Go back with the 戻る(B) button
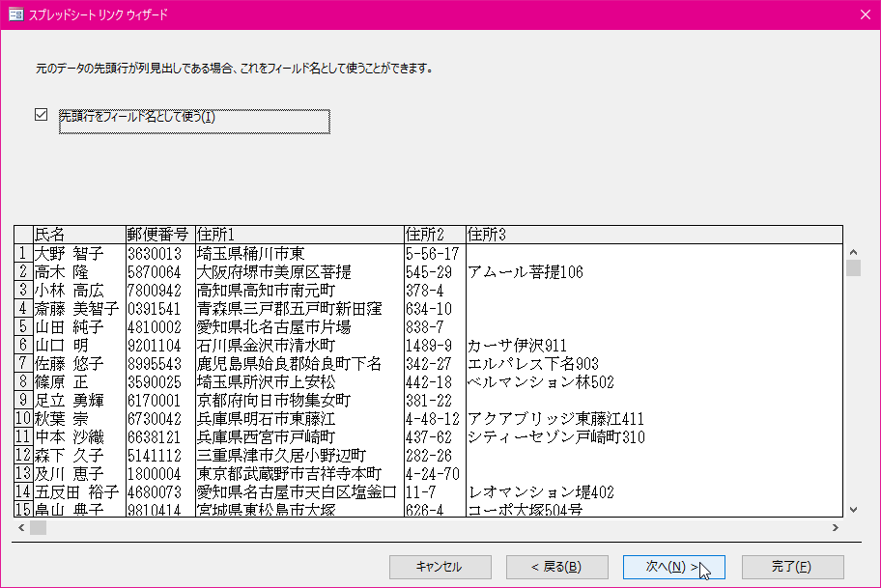The image size is (881, 588). coord(556,567)
